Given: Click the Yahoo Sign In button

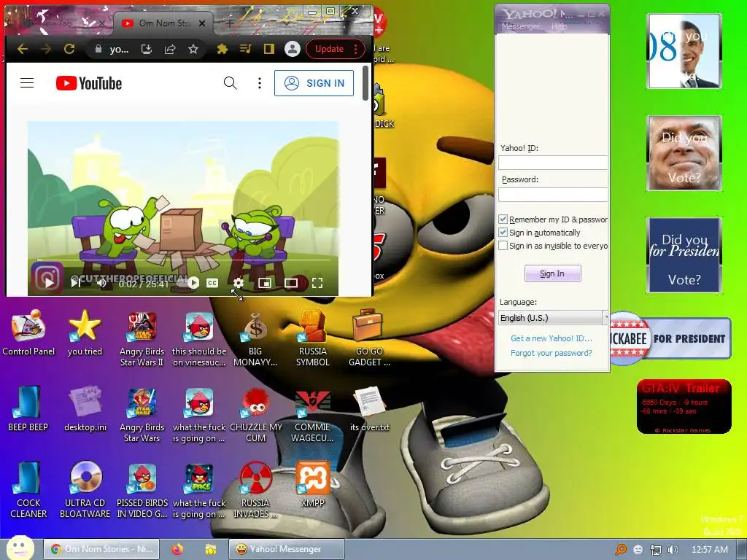Looking at the screenshot, I should [552, 273].
